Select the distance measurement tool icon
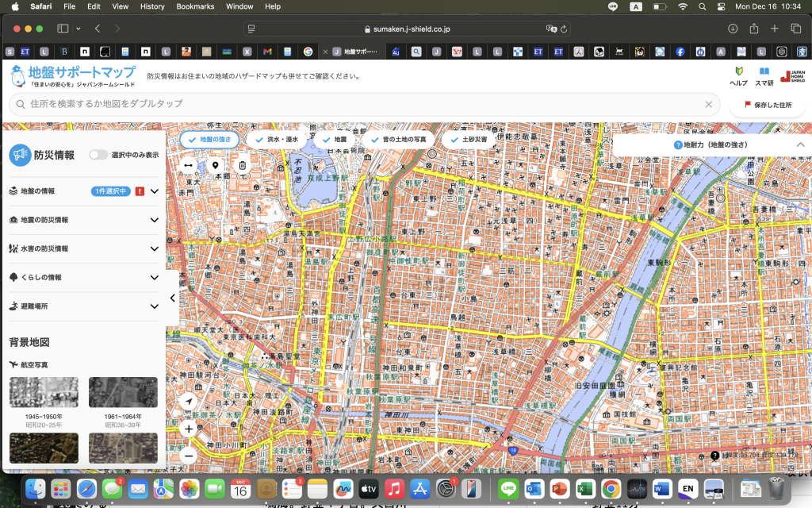 tap(189, 166)
